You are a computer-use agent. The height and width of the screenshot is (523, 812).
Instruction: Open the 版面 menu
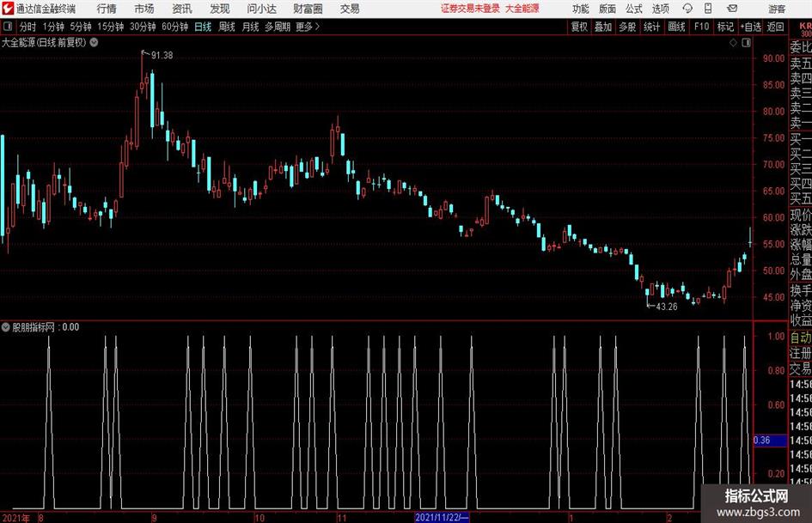[x=607, y=9]
